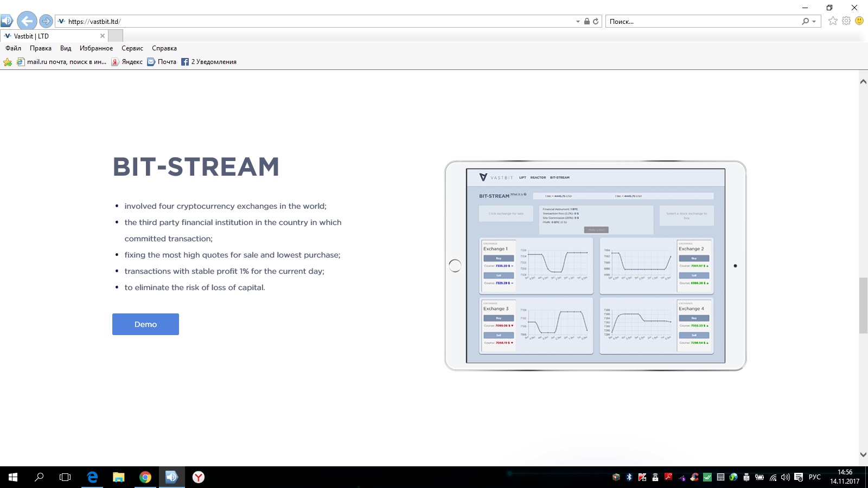Open the Почта bookmark
The image size is (868, 488).
(162, 62)
